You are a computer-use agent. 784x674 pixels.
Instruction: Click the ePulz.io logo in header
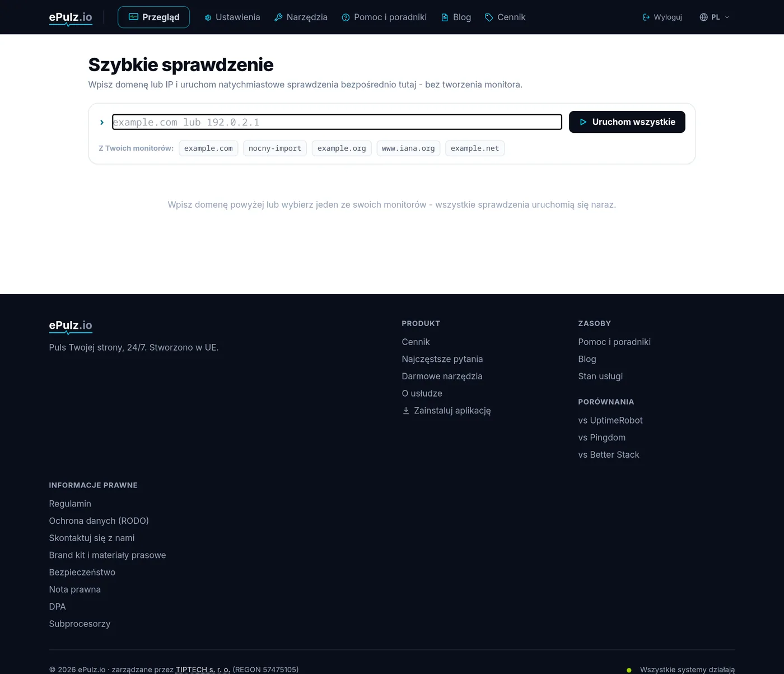click(71, 17)
